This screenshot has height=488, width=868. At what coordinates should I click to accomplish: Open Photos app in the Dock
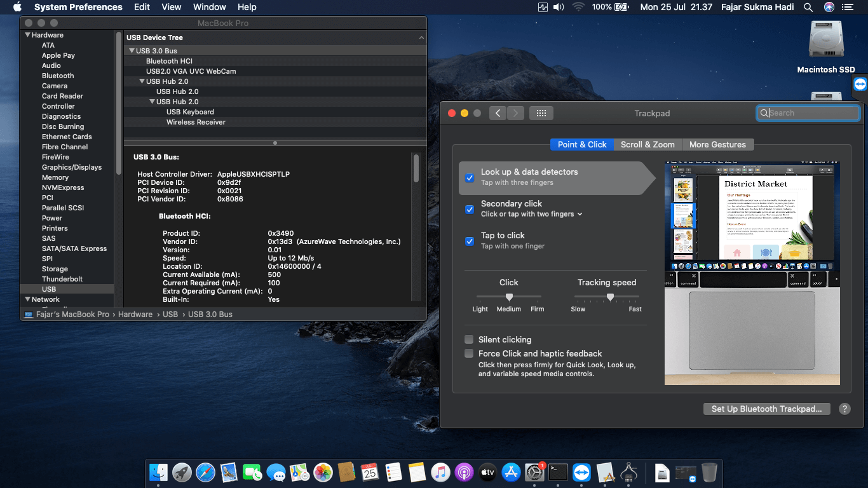pos(323,472)
